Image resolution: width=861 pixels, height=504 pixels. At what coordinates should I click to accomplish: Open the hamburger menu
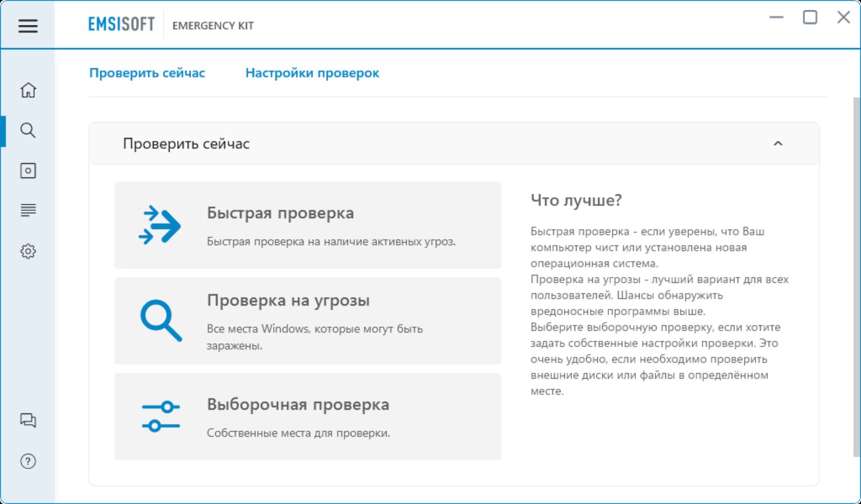(27, 26)
